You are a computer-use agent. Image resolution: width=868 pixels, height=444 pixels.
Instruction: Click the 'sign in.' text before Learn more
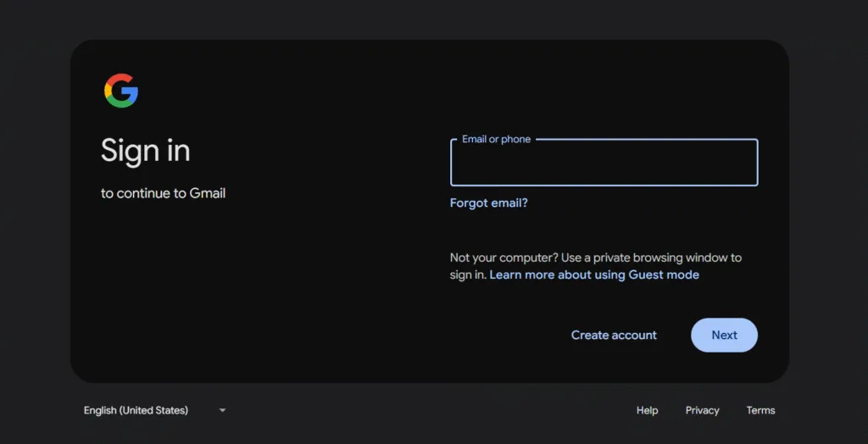point(468,275)
